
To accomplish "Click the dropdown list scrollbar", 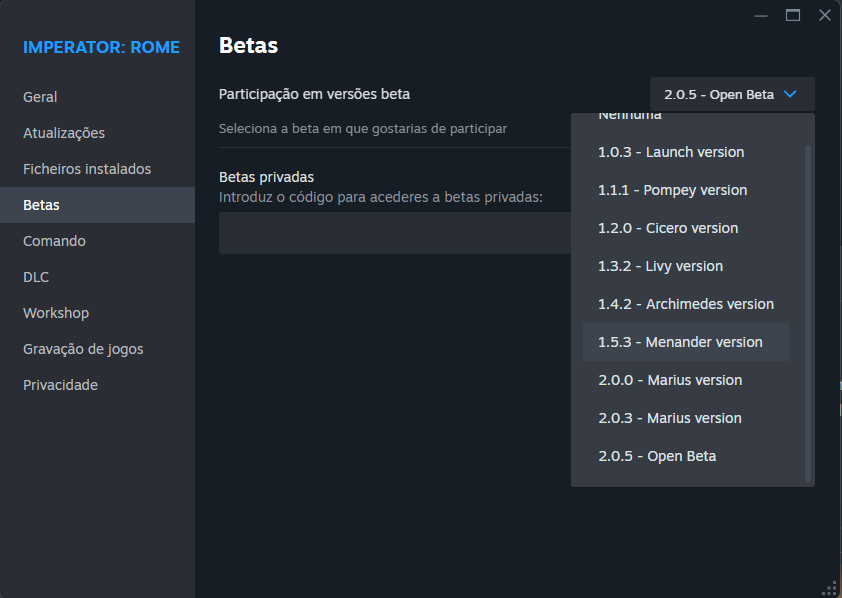I will point(808,313).
